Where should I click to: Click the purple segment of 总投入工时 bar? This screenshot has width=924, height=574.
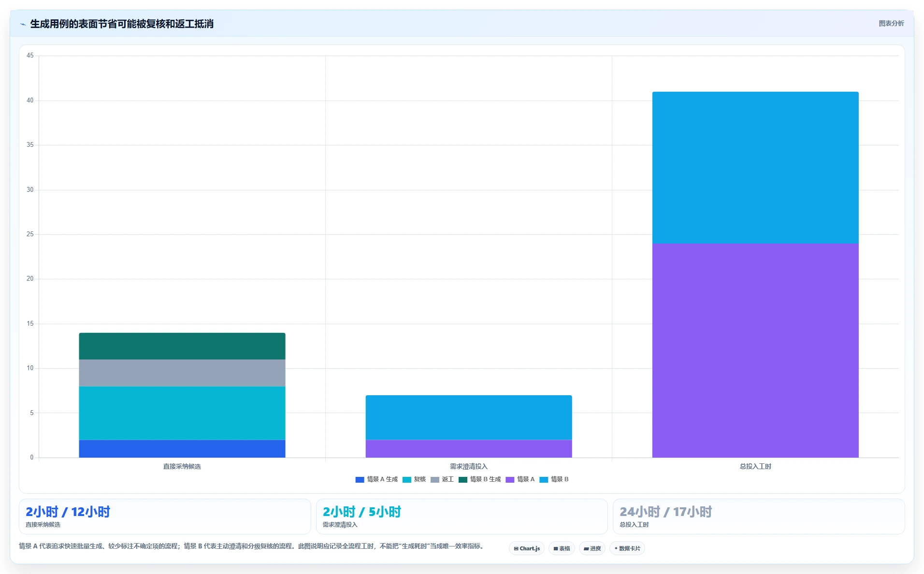click(x=755, y=350)
